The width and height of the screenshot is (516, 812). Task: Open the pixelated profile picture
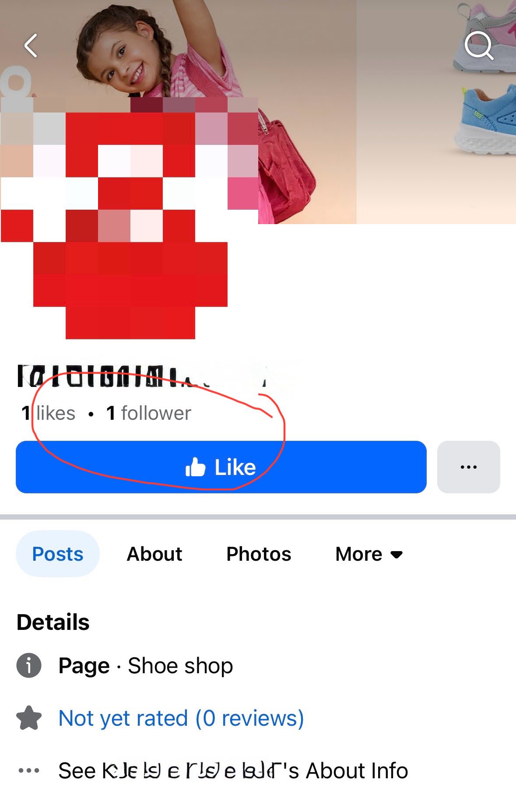(130, 218)
